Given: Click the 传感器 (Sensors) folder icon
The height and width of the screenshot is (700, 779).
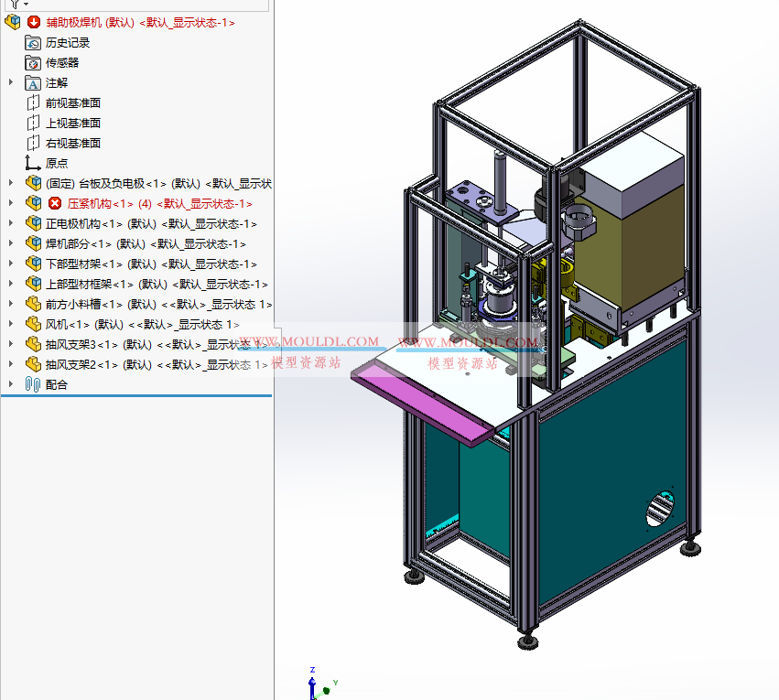Looking at the screenshot, I should click(33, 62).
